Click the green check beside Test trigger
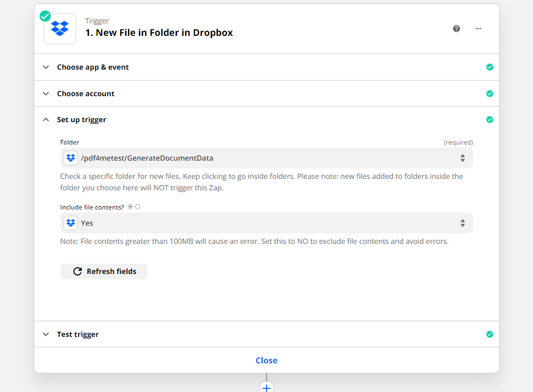 coord(490,334)
